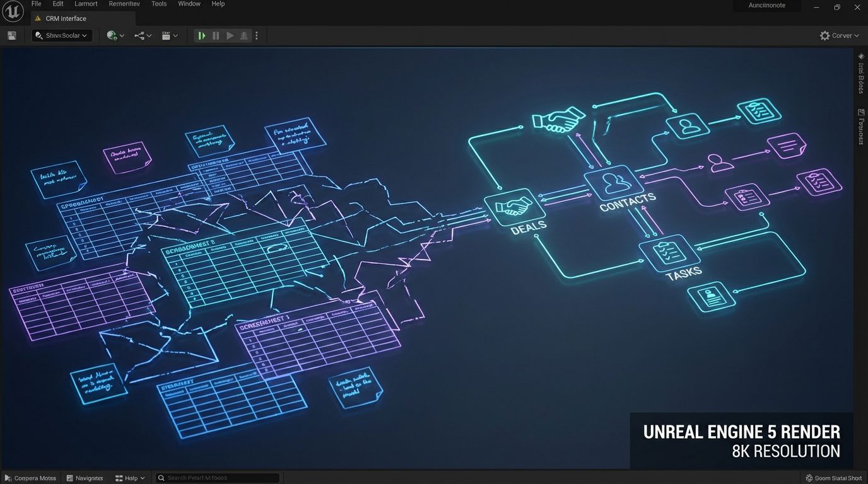Select the DEALS handshake node
The width and height of the screenshot is (868, 484).
point(515,207)
